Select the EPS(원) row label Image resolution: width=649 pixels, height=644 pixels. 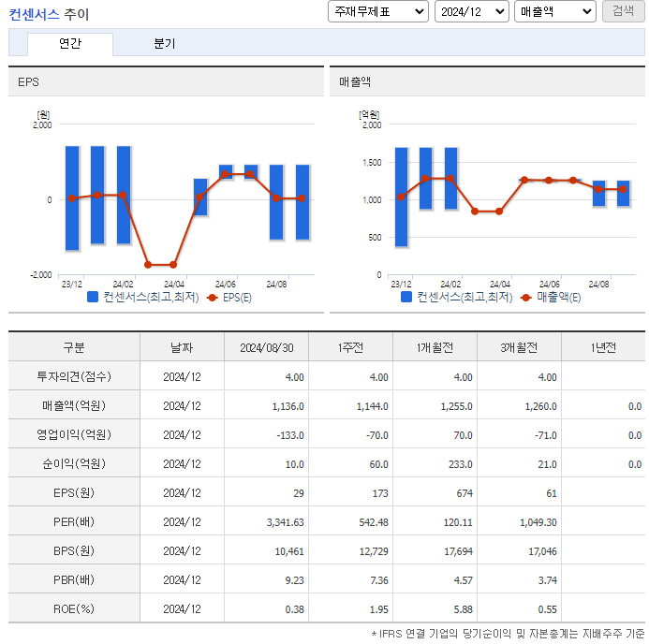pos(74,492)
